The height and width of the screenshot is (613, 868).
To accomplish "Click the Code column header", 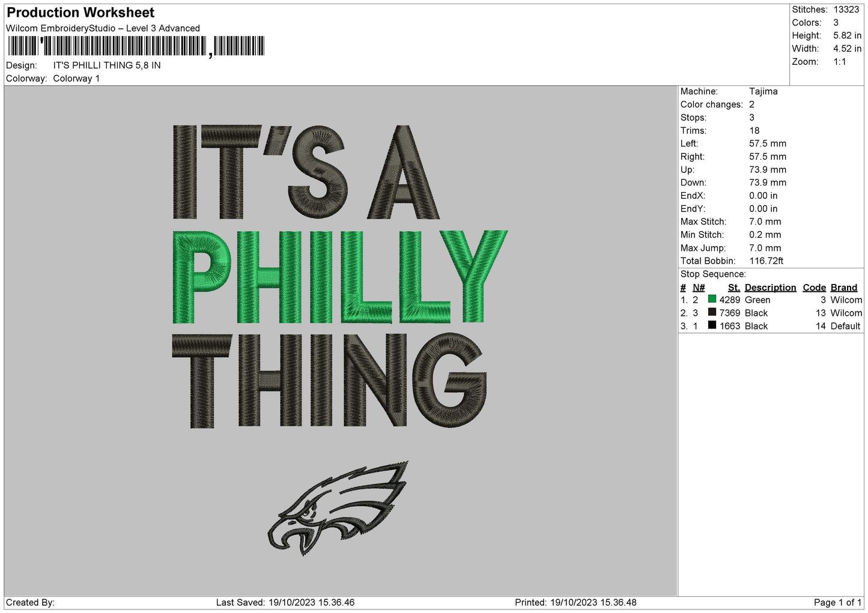I will coord(814,288).
